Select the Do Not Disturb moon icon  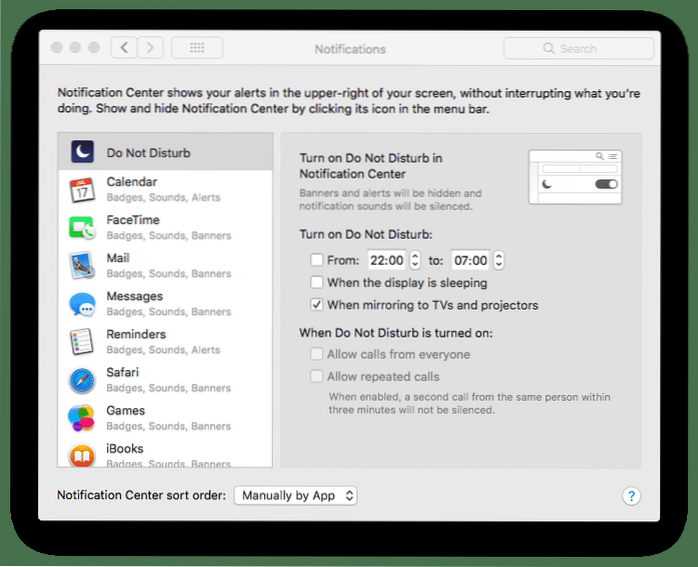click(x=82, y=152)
